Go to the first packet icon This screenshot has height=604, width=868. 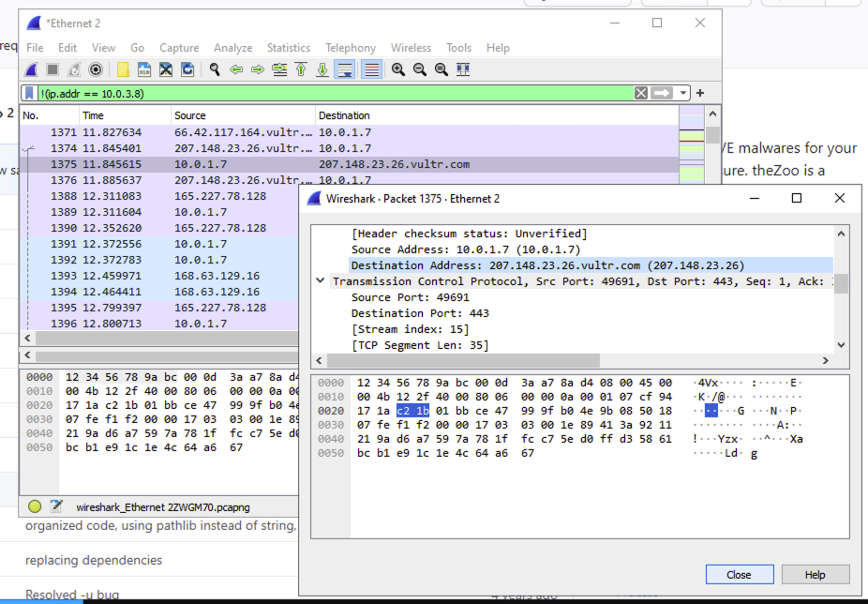(x=301, y=69)
